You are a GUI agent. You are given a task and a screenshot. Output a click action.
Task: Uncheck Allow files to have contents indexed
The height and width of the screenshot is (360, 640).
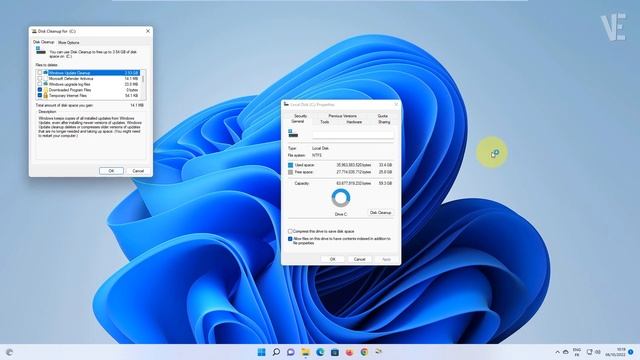tap(290, 239)
